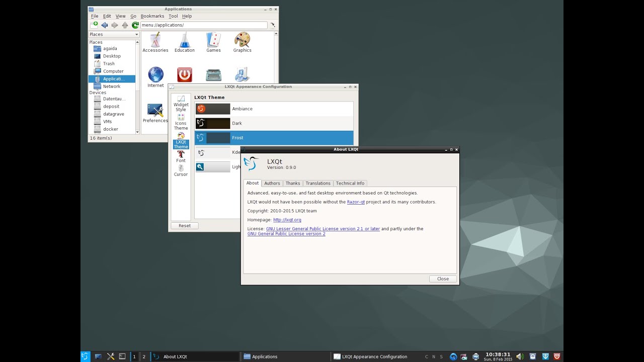
Task: Click the show desktop icon on the panel
Action: 98,356
